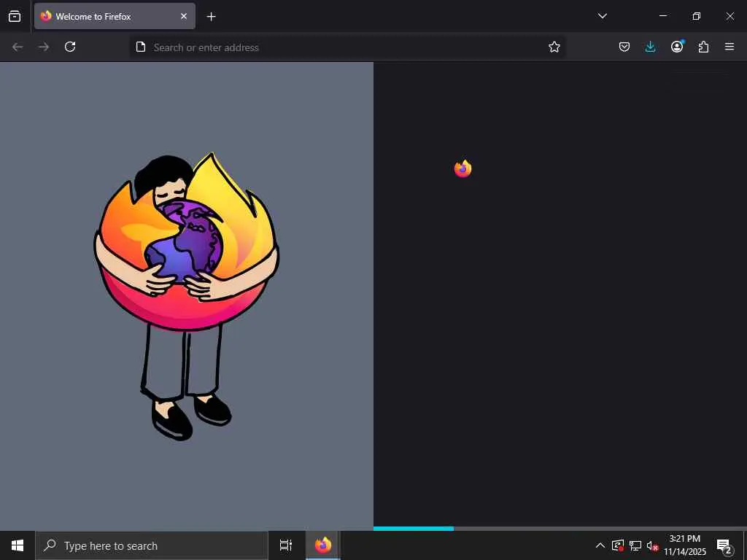Restore down the Firefox window
Viewport: 747px width, 560px height.
(697, 16)
